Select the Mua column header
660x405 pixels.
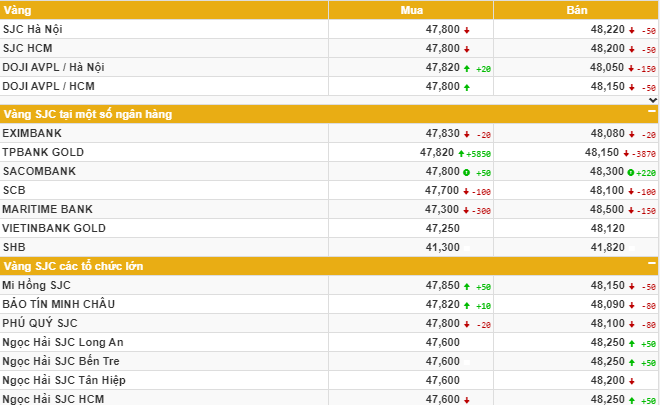coord(411,10)
